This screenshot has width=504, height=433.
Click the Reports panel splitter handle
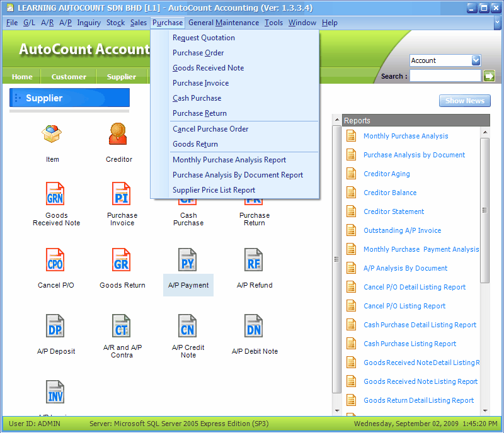point(337,259)
